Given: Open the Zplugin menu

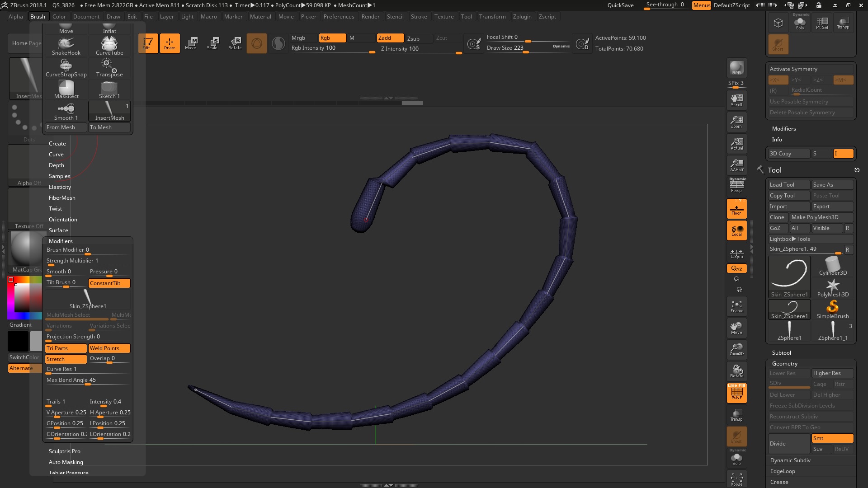Looking at the screenshot, I should tap(522, 17).
